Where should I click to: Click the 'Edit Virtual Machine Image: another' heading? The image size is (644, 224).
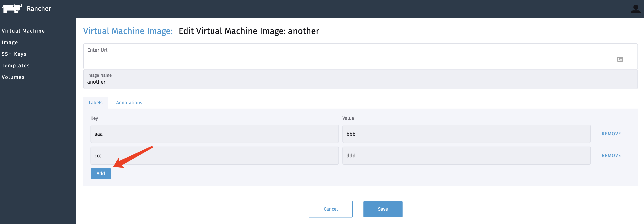point(249,31)
